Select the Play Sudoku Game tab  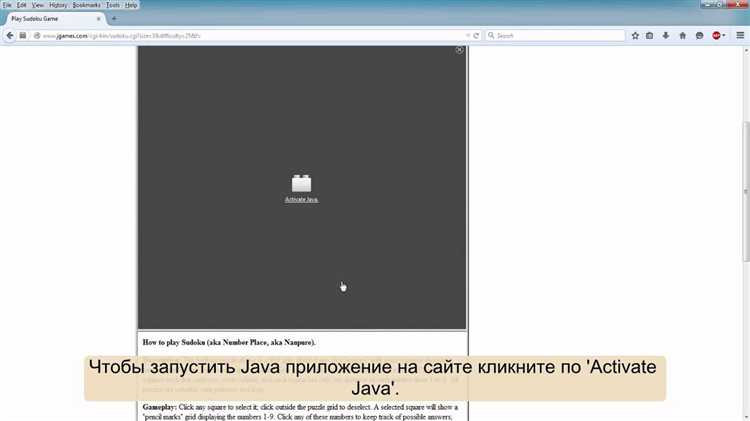pyautogui.click(x=53, y=19)
